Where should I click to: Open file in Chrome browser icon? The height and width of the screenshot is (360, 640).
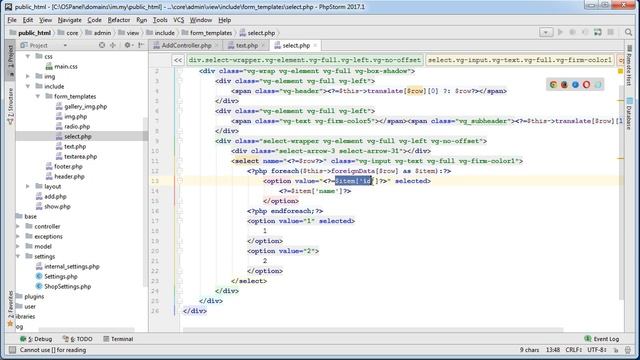(553, 84)
